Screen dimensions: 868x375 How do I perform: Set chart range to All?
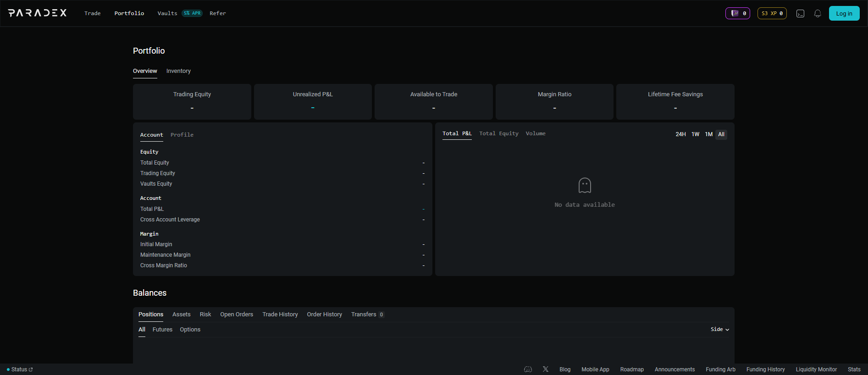point(721,134)
